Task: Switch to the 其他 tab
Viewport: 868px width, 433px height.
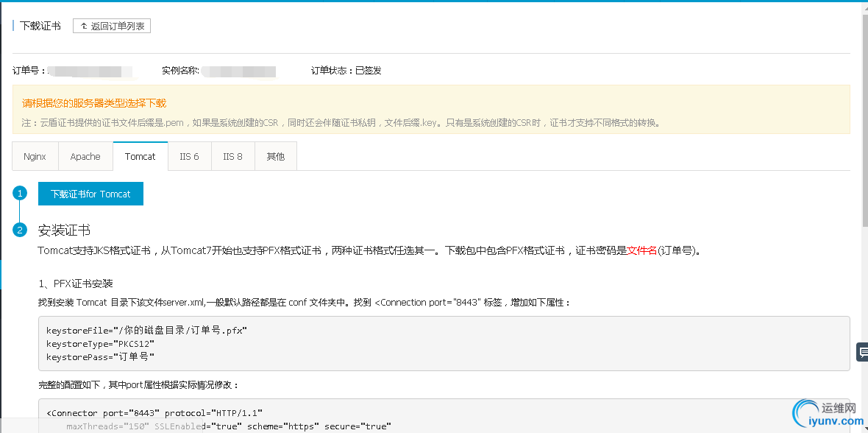Action: pyautogui.click(x=276, y=156)
